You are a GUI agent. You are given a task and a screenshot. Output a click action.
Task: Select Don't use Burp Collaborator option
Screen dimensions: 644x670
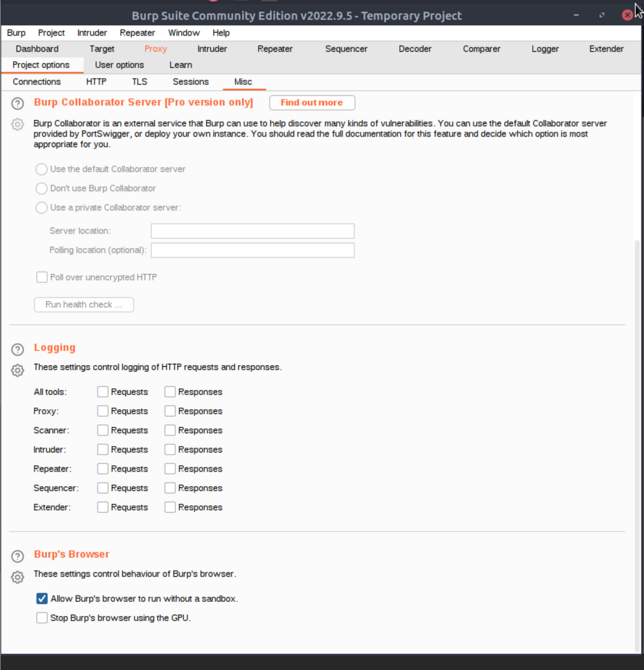point(41,188)
